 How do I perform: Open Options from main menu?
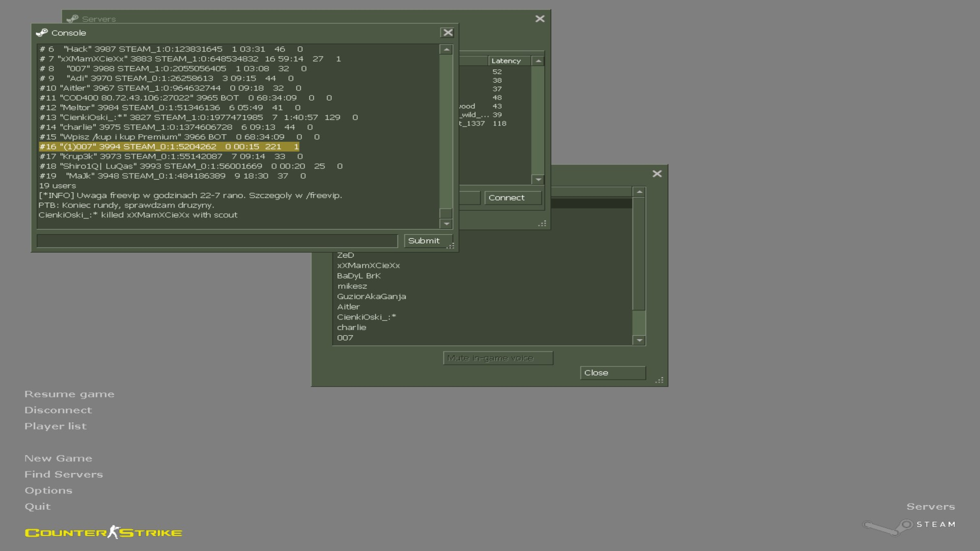48,491
